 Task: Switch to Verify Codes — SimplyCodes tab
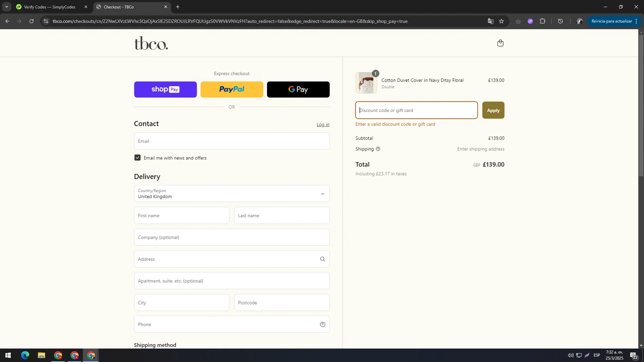(49, 7)
